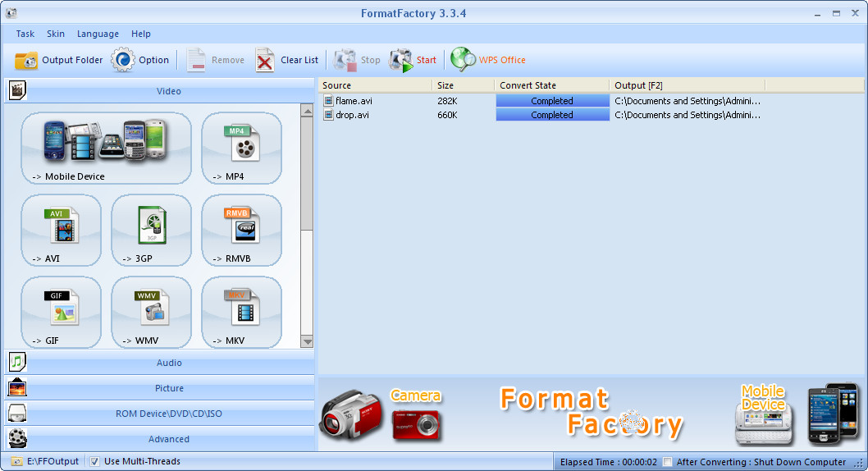Click the Advanced film reel icon
Screen dimensions: 868x471
[x=17, y=438]
